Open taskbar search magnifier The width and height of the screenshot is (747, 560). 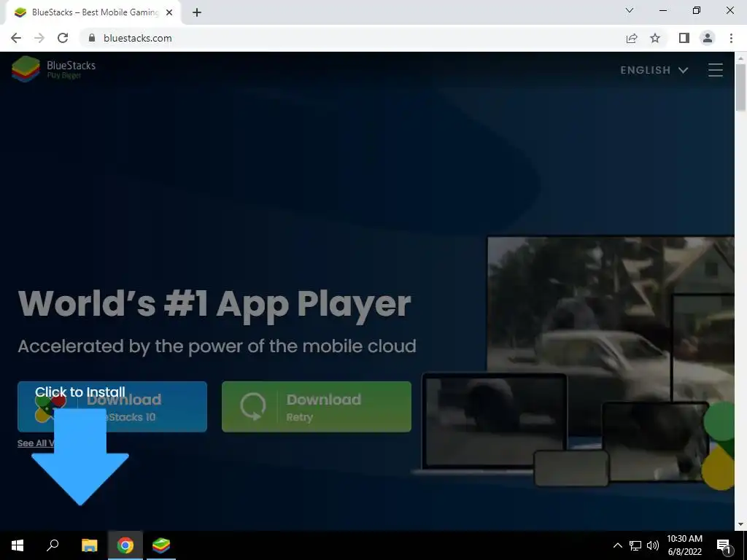53,545
